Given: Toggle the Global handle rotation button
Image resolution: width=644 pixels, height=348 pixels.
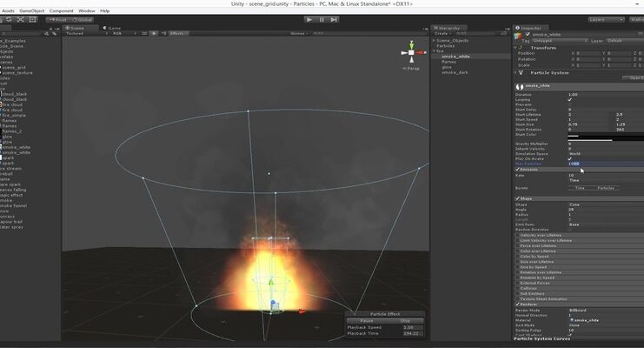Looking at the screenshot, I should pos(83,20).
